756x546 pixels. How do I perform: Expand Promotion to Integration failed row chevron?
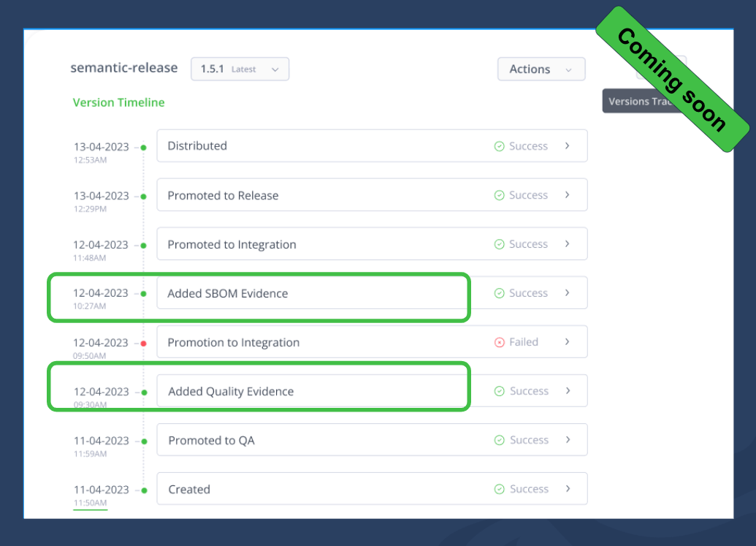pyautogui.click(x=568, y=342)
